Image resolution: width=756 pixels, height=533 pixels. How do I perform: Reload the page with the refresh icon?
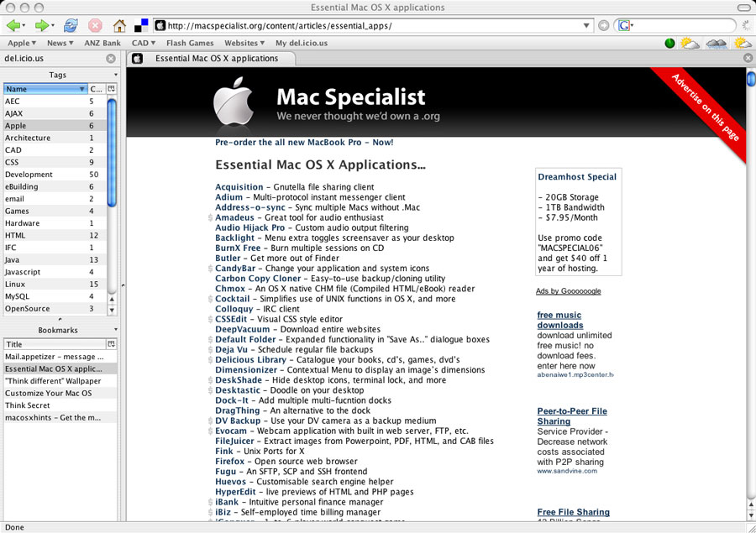pyautogui.click(x=71, y=25)
